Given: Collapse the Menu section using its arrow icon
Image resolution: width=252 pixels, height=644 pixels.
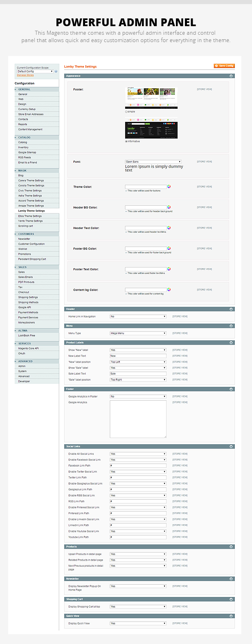Looking at the screenshot, I should click(231, 326).
